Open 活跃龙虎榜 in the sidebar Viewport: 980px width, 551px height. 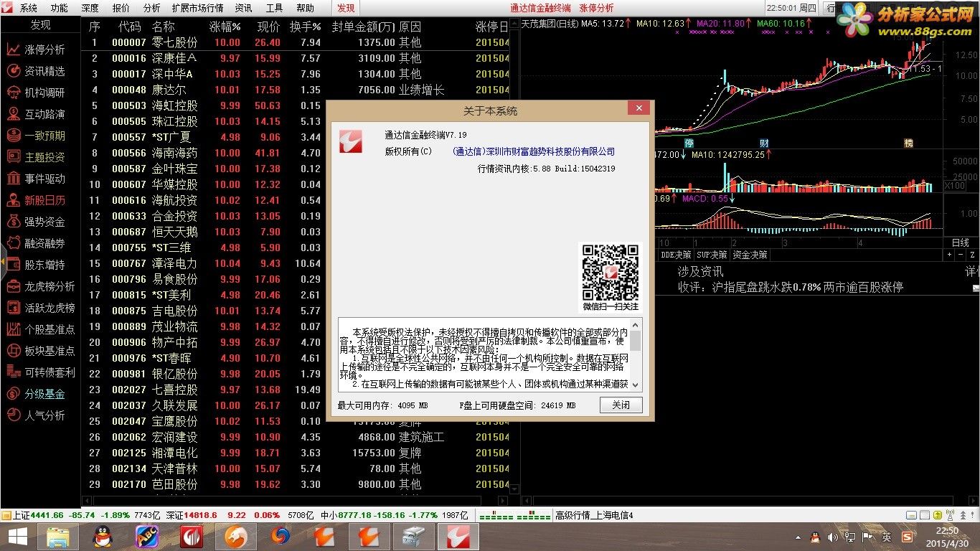point(41,308)
